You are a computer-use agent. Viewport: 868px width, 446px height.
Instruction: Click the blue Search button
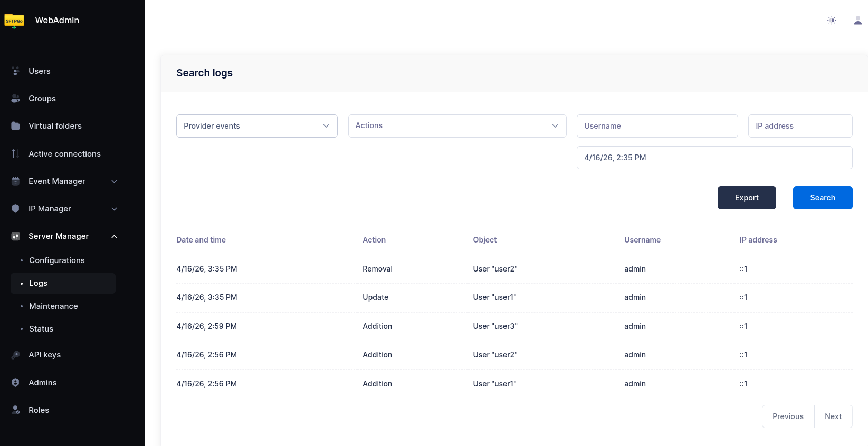point(822,198)
